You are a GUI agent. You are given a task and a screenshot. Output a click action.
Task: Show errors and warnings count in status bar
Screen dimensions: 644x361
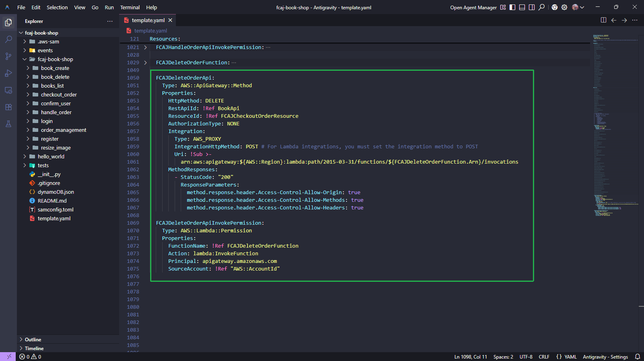coord(30,357)
